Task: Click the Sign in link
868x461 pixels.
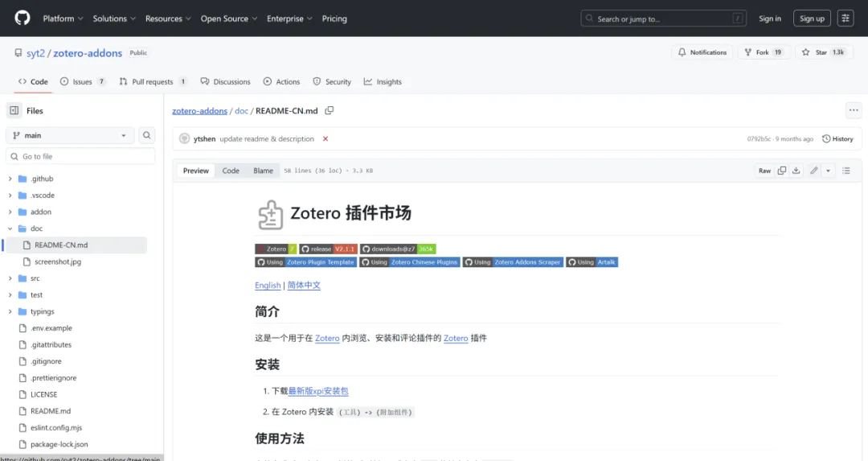Action: click(x=769, y=19)
